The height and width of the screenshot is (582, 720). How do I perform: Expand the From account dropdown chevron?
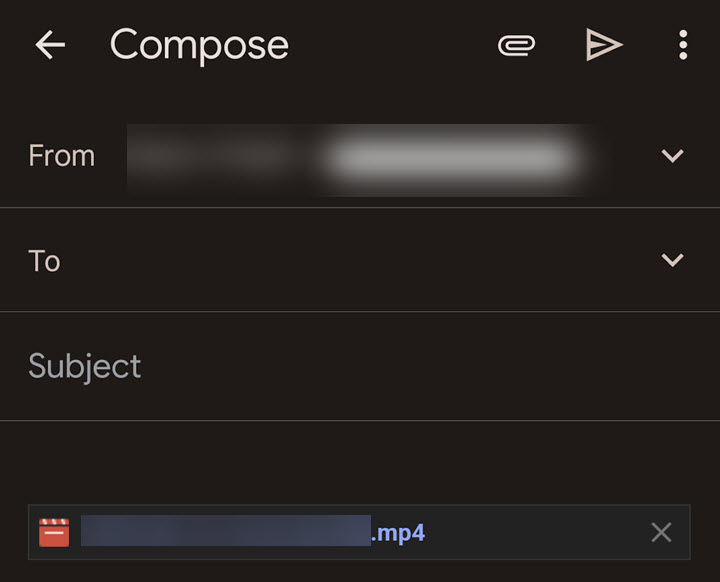click(673, 156)
